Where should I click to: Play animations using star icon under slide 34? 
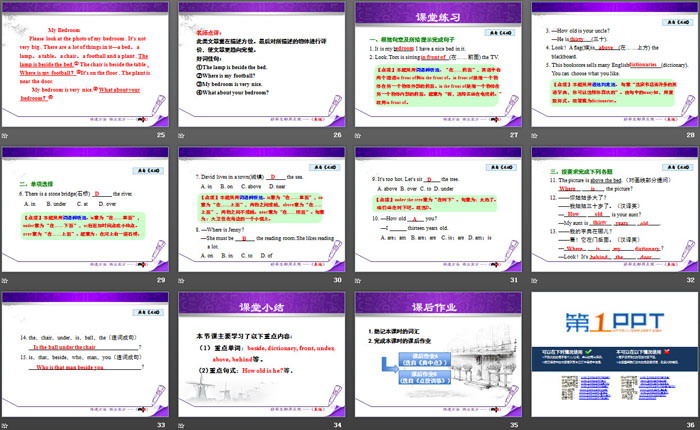pos(181,426)
